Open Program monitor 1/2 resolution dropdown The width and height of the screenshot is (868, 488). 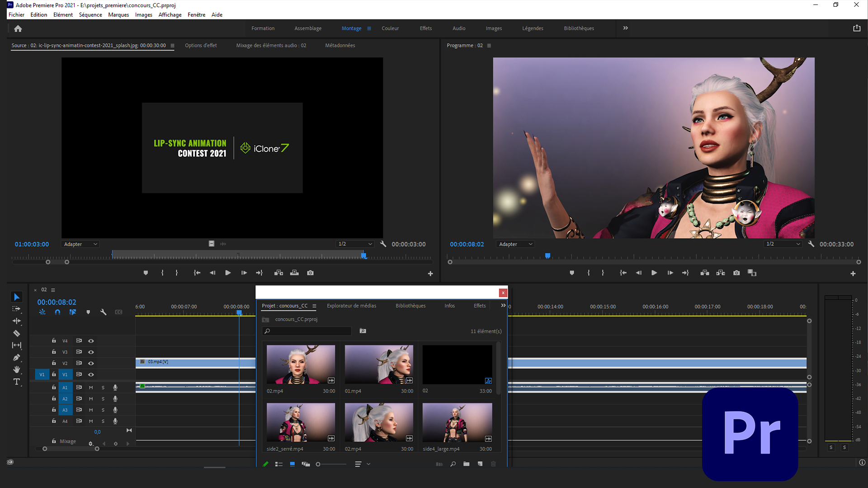click(x=783, y=244)
